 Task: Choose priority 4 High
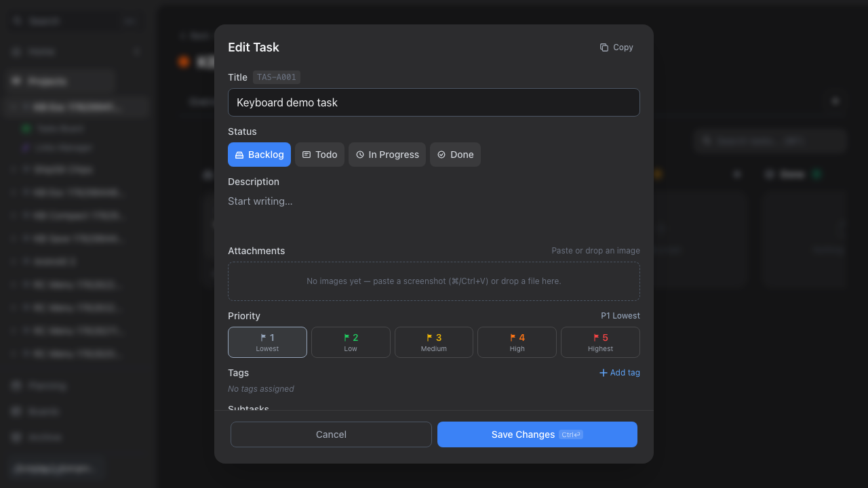[517, 342]
